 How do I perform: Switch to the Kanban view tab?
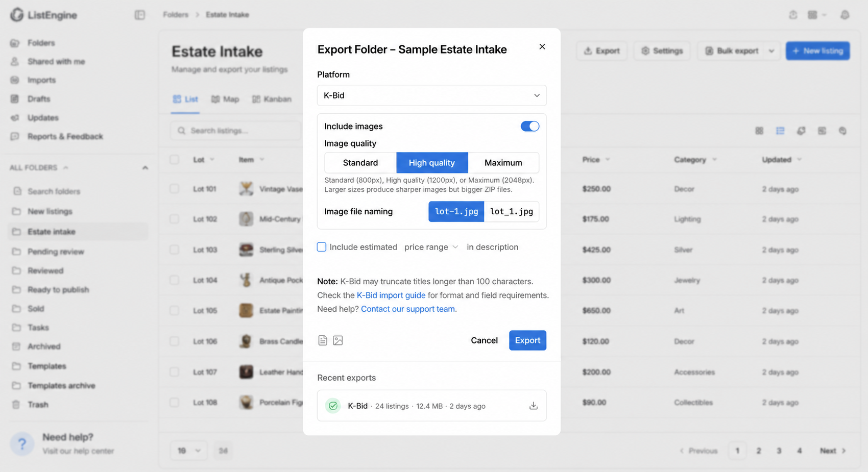click(272, 99)
